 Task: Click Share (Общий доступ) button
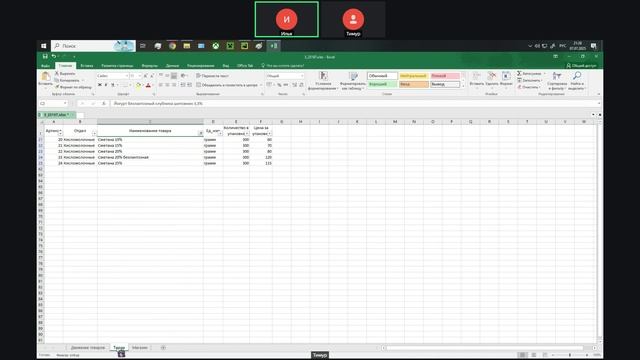(581, 65)
